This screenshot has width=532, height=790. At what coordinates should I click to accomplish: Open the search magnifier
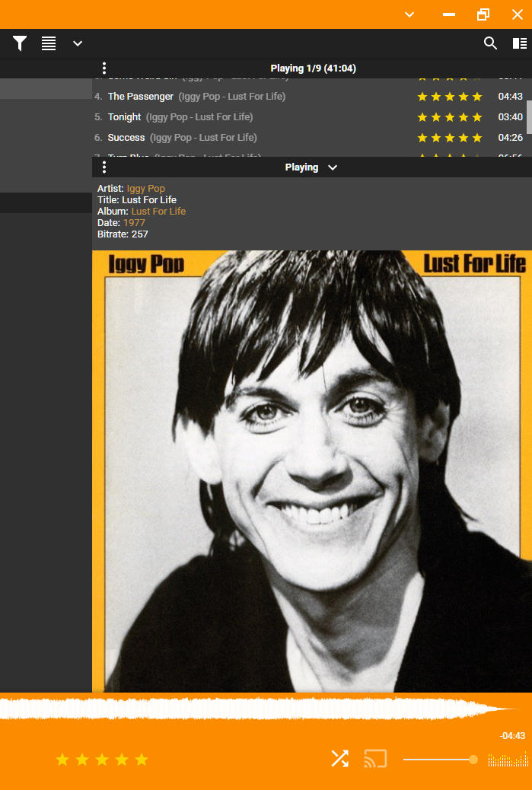pos(490,43)
